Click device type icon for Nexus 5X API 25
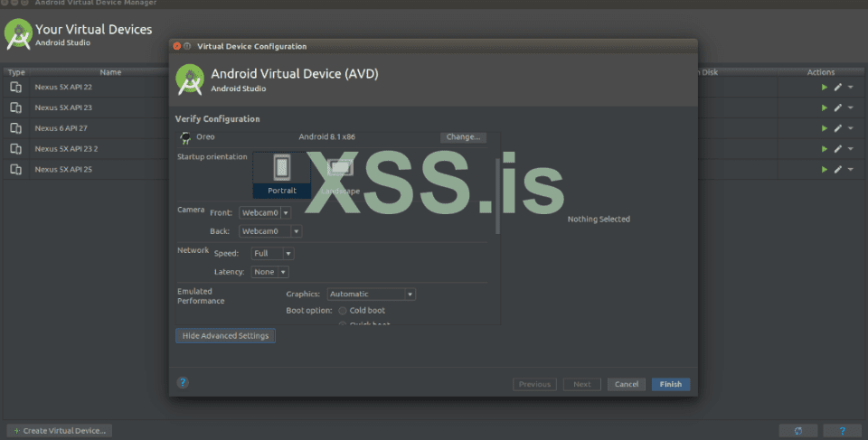The image size is (868, 440). [15, 169]
